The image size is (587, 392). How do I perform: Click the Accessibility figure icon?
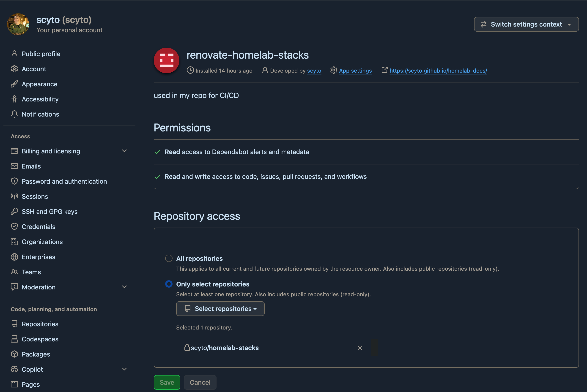(x=14, y=99)
